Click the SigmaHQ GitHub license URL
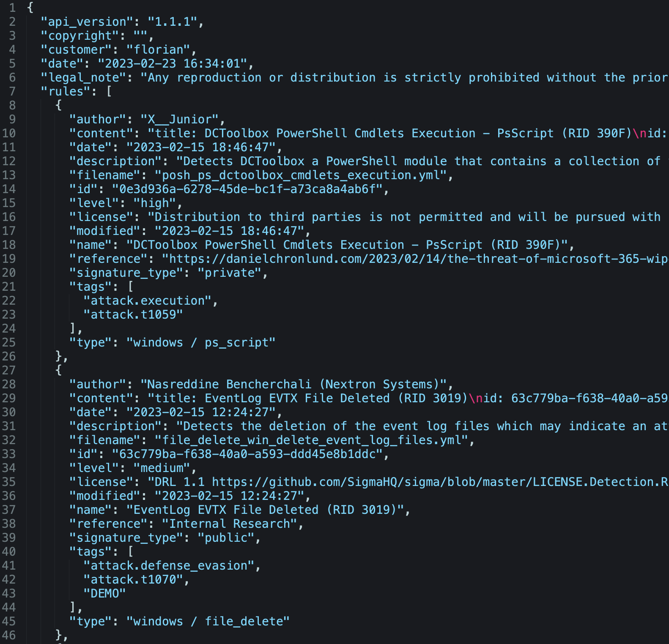 (x=440, y=482)
